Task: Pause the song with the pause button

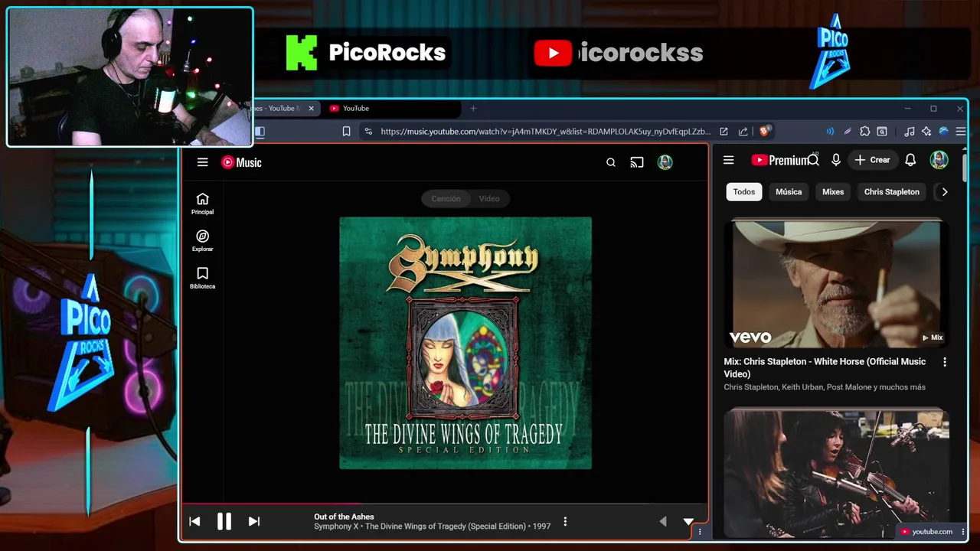Action: pyautogui.click(x=224, y=522)
